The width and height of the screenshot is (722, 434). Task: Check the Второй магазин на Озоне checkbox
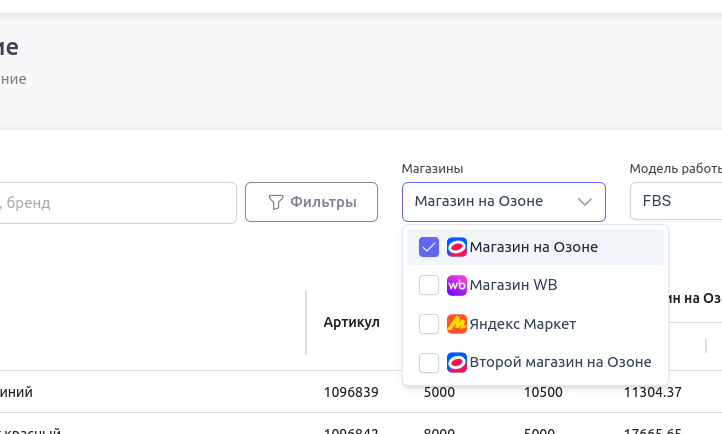tap(429, 363)
